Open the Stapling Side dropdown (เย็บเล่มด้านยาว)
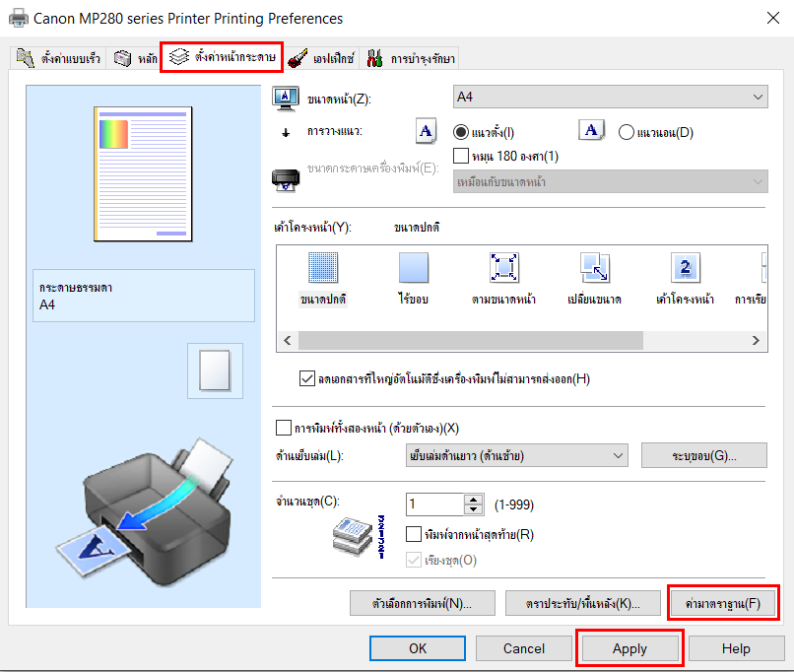Viewport: 794px width, 672px height. click(516, 455)
